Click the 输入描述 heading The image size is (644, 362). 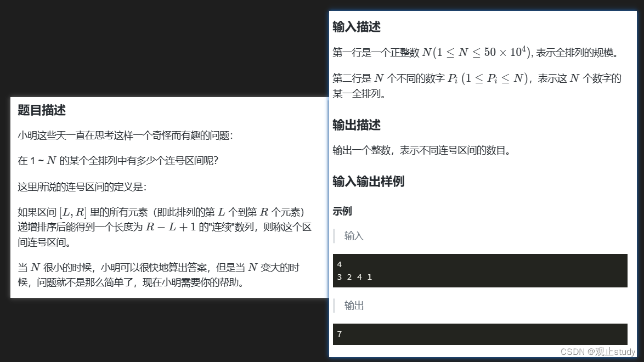click(x=357, y=27)
